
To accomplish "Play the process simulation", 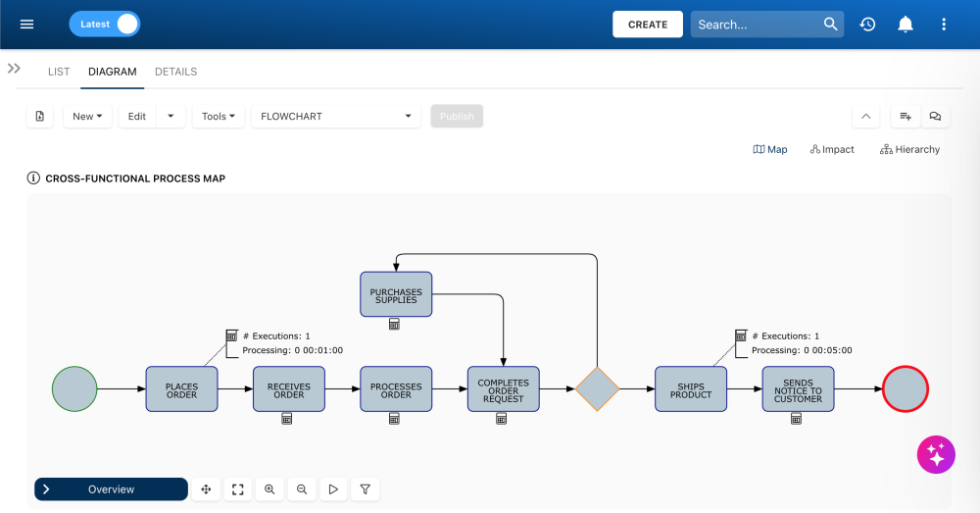I will pos(333,488).
